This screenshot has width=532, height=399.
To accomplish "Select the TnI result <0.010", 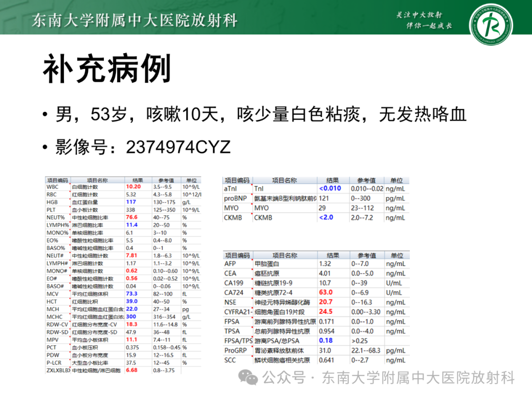I will [x=330, y=188].
